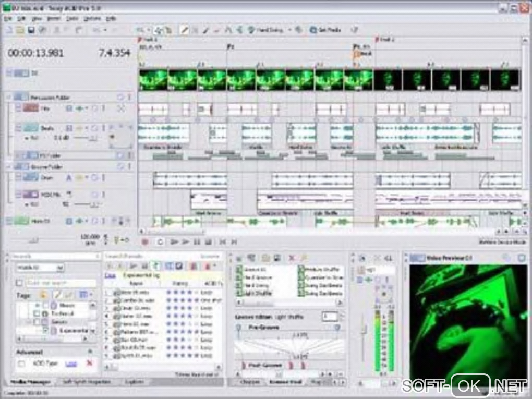Toggle checkbox beside quick text search
532x399 pixels.
(x=19, y=283)
